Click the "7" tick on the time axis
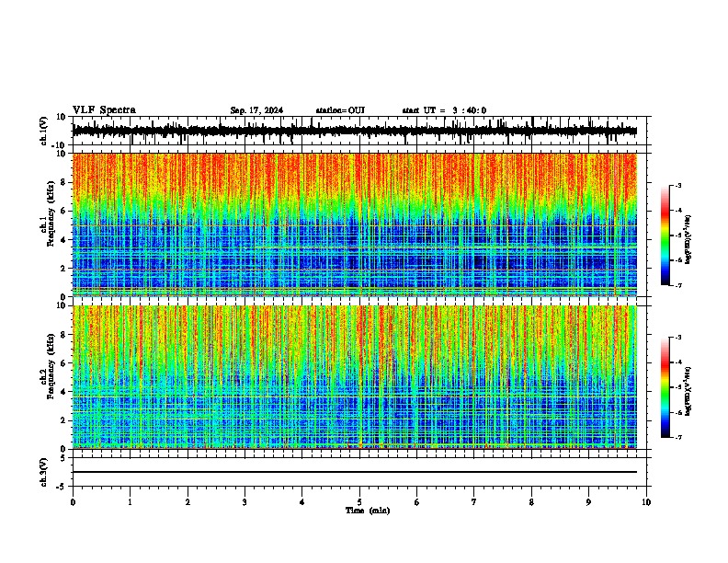 tap(474, 502)
